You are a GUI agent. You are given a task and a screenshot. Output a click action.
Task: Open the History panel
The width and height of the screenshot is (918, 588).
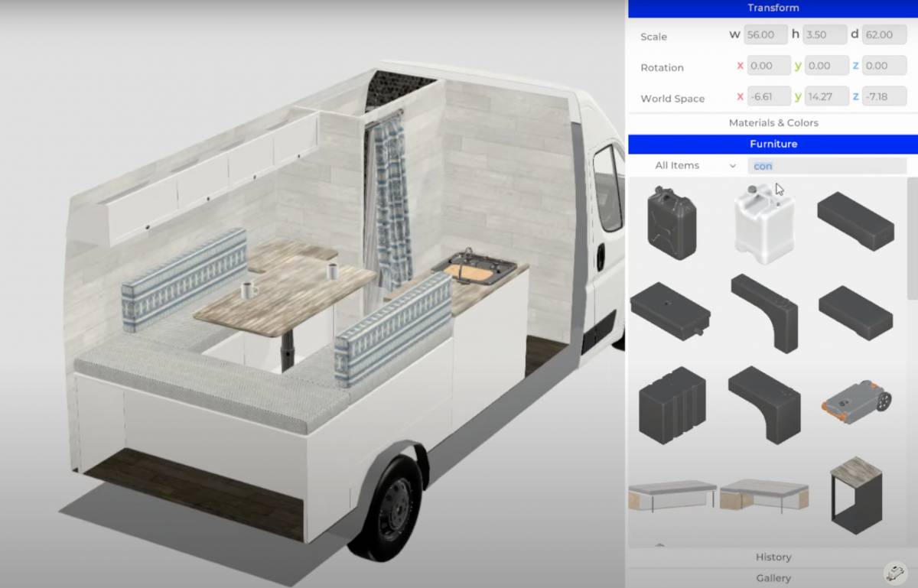tap(773, 557)
